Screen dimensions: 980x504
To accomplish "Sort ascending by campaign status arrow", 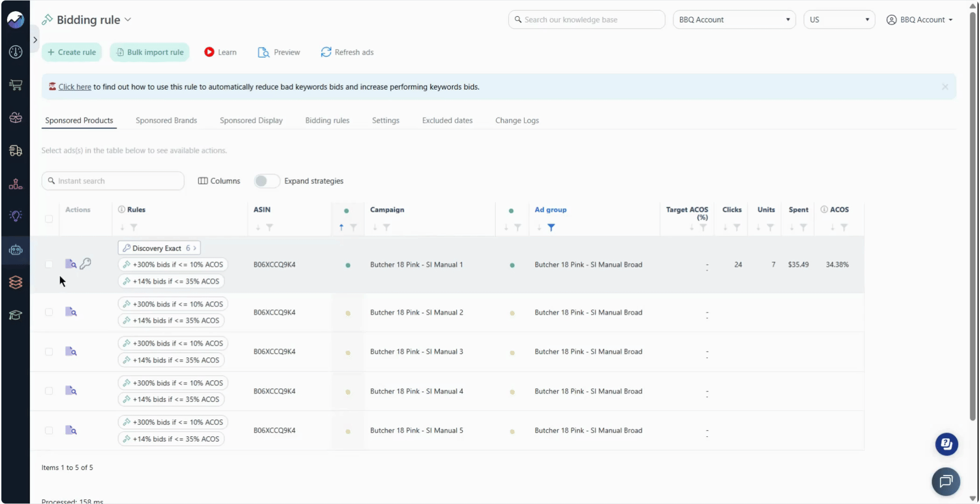I will (x=341, y=227).
